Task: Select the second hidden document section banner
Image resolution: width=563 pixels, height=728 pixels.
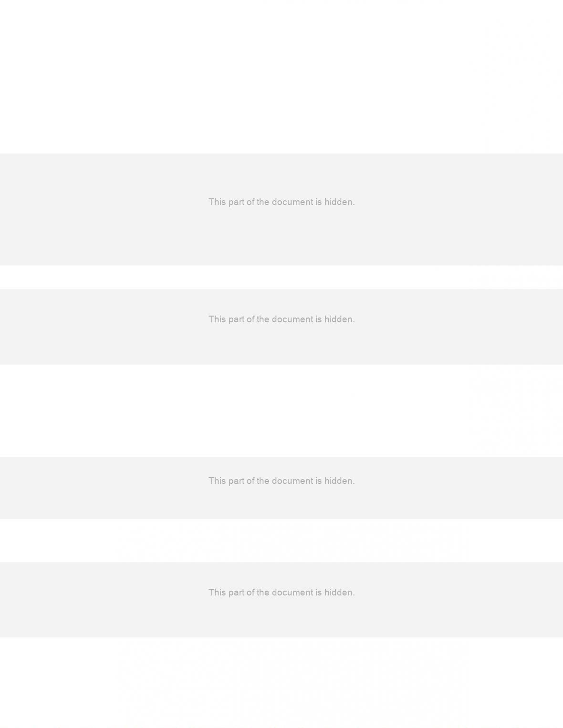Action: (x=281, y=327)
